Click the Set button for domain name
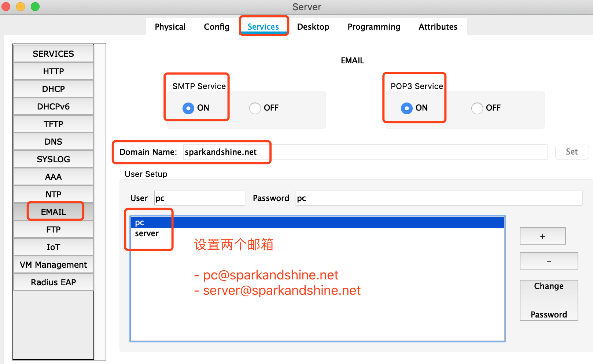 (x=572, y=152)
